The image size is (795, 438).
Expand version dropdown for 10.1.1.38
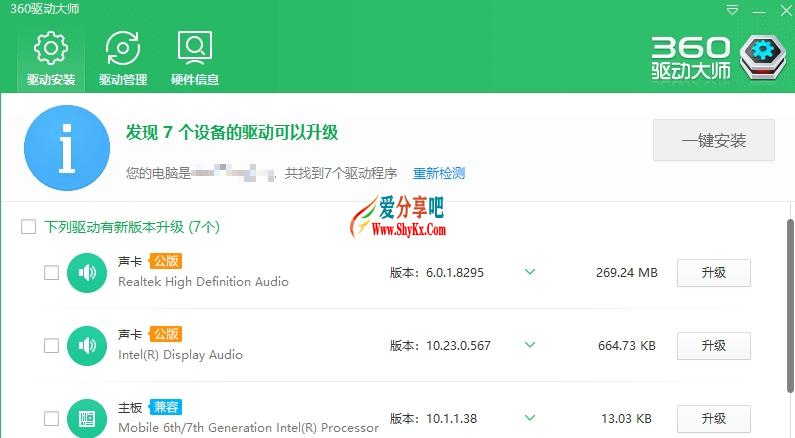[x=530, y=418]
